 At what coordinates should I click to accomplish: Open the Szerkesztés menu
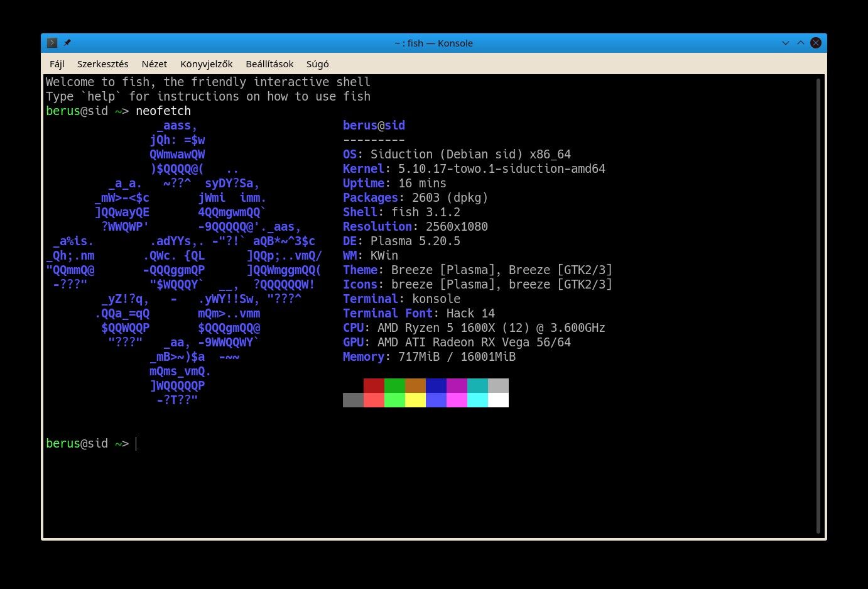click(x=103, y=64)
